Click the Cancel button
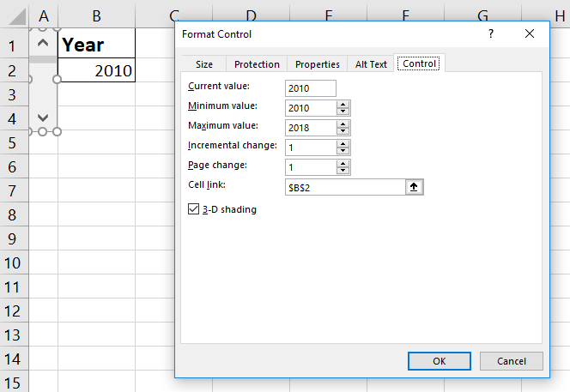Screen dimensions: 570x392 (512, 361)
